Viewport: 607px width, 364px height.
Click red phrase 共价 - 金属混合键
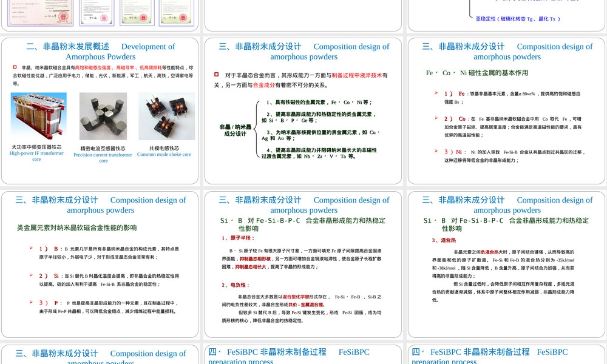[306, 305]
